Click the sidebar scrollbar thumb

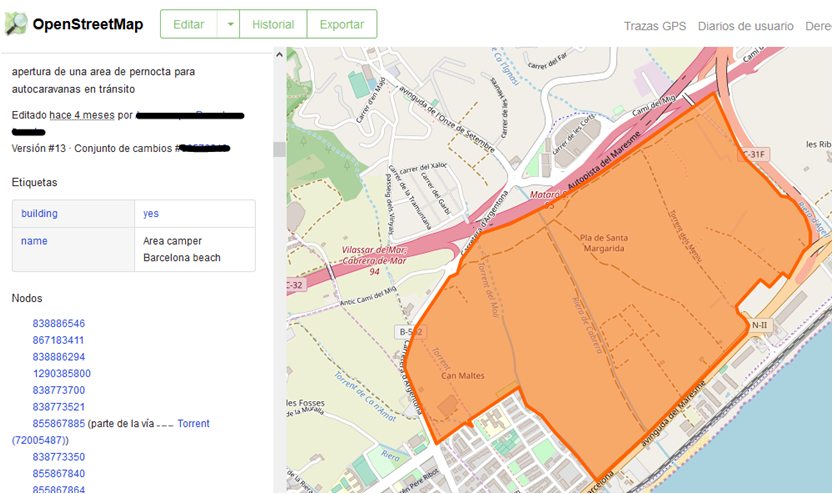[x=279, y=149]
